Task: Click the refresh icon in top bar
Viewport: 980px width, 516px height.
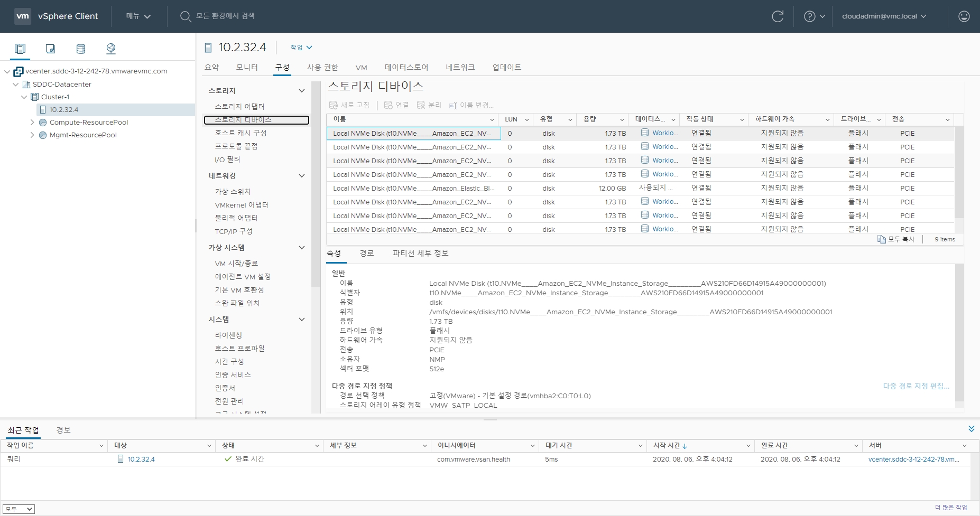Action: 778,16
